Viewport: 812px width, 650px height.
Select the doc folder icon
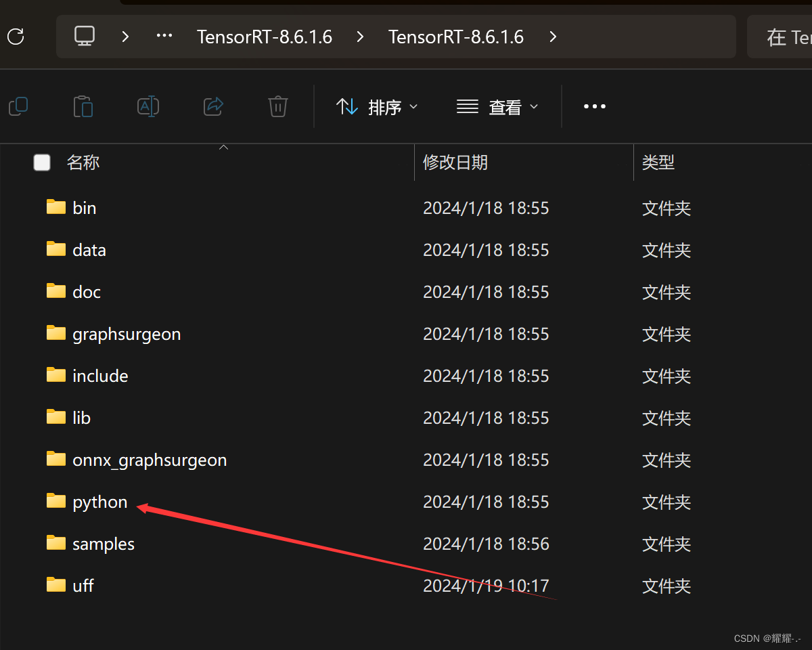56,291
